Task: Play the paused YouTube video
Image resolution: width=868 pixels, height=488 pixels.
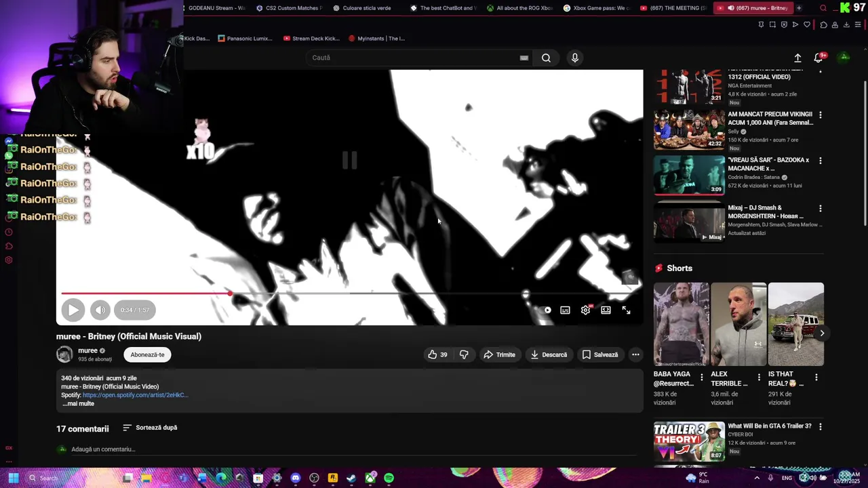Action: click(x=73, y=310)
